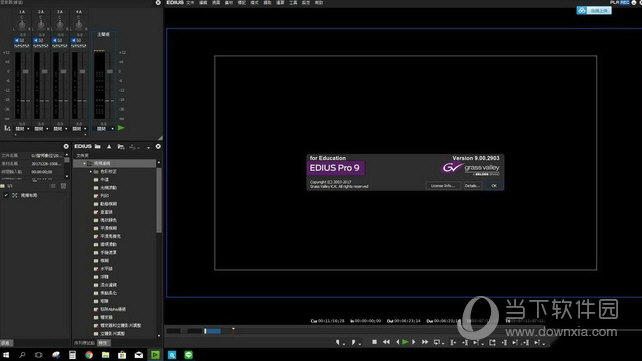
Task: Open the 视图 menu
Action: pyautogui.click(x=216, y=3)
